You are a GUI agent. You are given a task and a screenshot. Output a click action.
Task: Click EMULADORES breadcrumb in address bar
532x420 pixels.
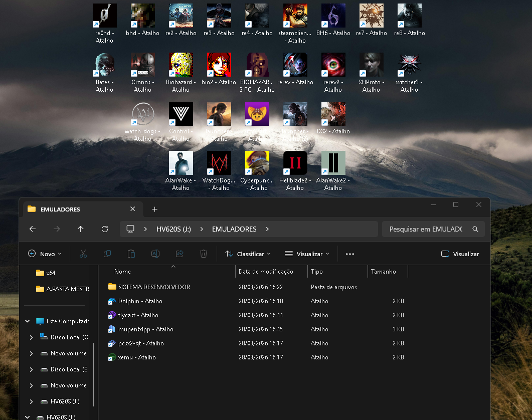pos(234,229)
